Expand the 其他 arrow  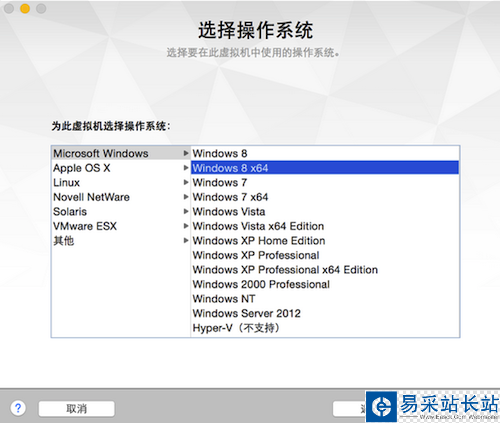[x=186, y=240]
